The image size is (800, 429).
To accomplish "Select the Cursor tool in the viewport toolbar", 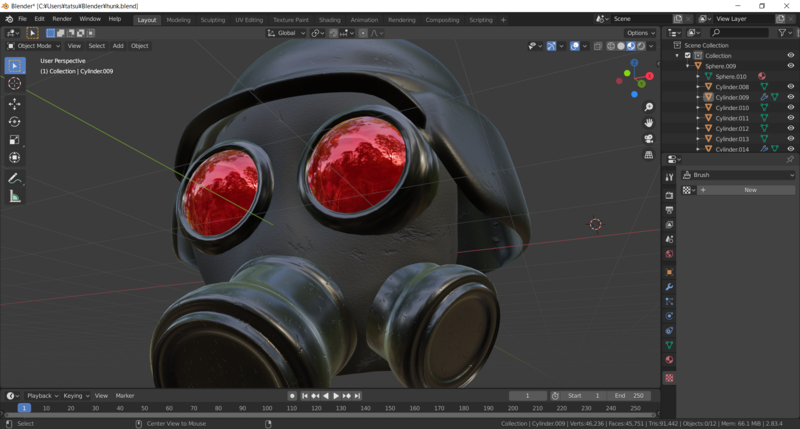I will tap(14, 84).
